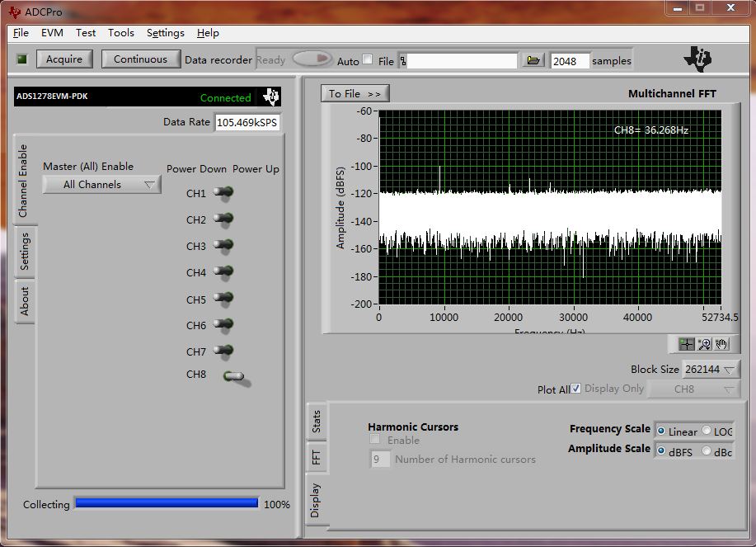Enable the Auto checkbox for data recorder
The width and height of the screenshot is (756, 547).
368,59
